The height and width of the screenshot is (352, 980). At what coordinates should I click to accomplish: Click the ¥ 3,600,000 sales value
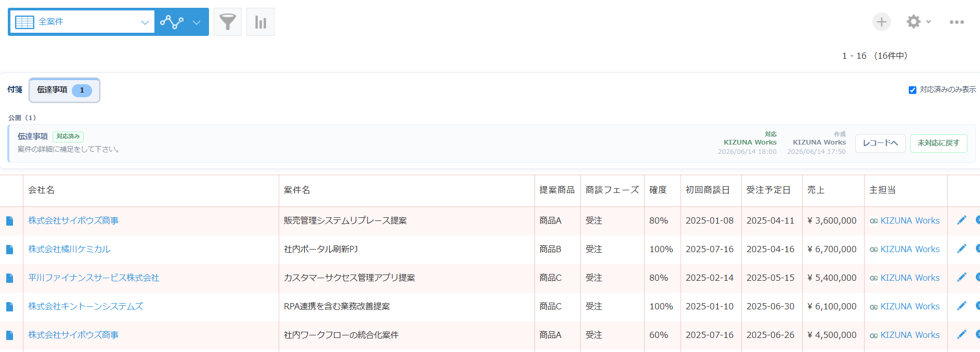coord(832,220)
